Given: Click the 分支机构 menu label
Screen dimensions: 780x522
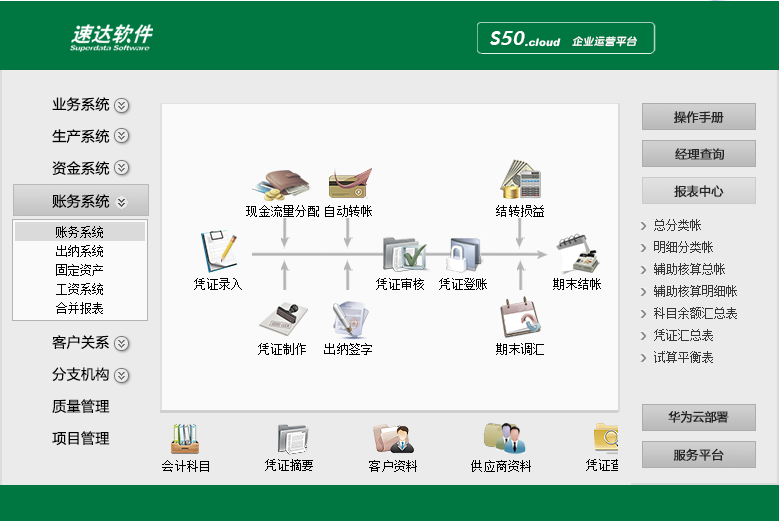Looking at the screenshot, I should click(x=81, y=374).
